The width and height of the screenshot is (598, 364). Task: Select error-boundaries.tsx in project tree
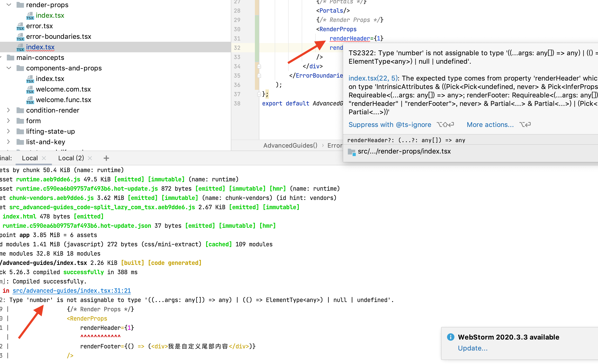point(58,37)
